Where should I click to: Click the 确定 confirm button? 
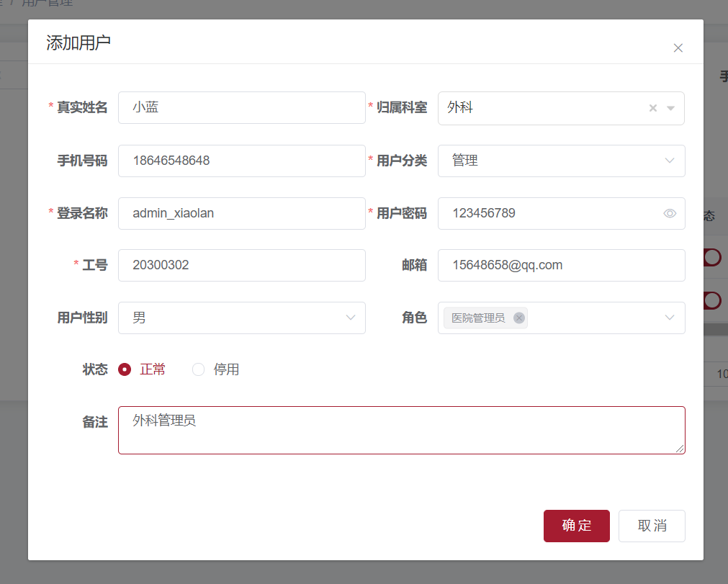pos(577,526)
